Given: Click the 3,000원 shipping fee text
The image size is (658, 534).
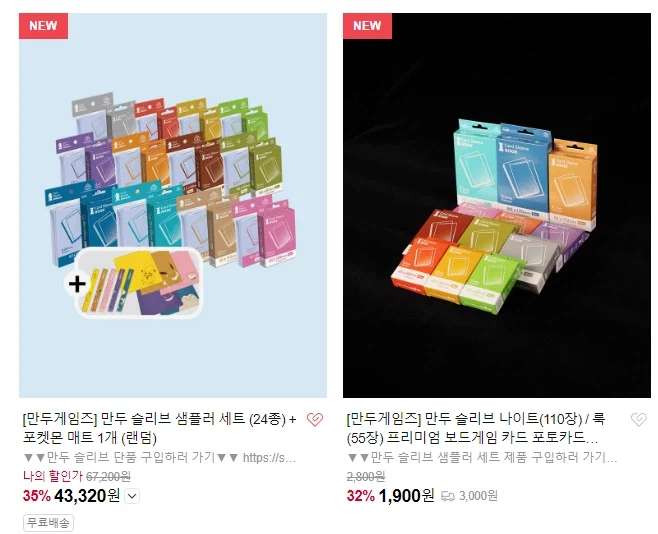Looking at the screenshot, I should (x=478, y=496).
